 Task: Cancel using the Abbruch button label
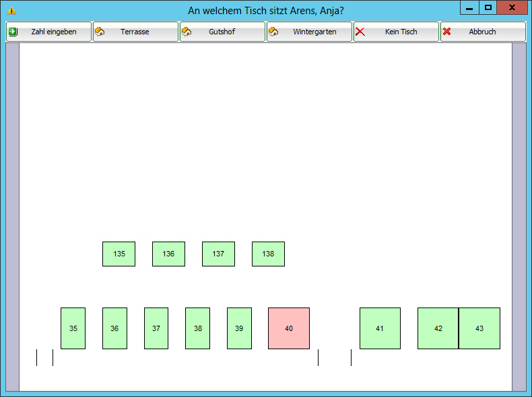[x=482, y=32]
